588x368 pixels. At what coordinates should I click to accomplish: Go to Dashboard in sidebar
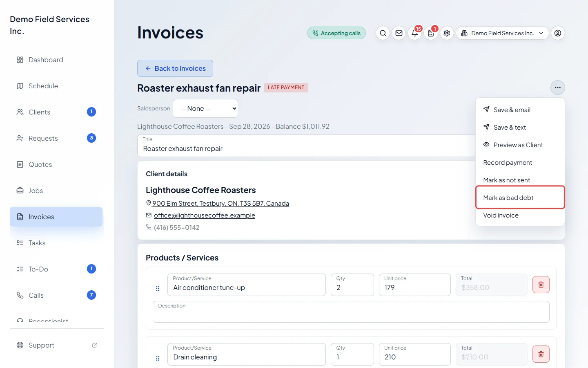[56, 60]
